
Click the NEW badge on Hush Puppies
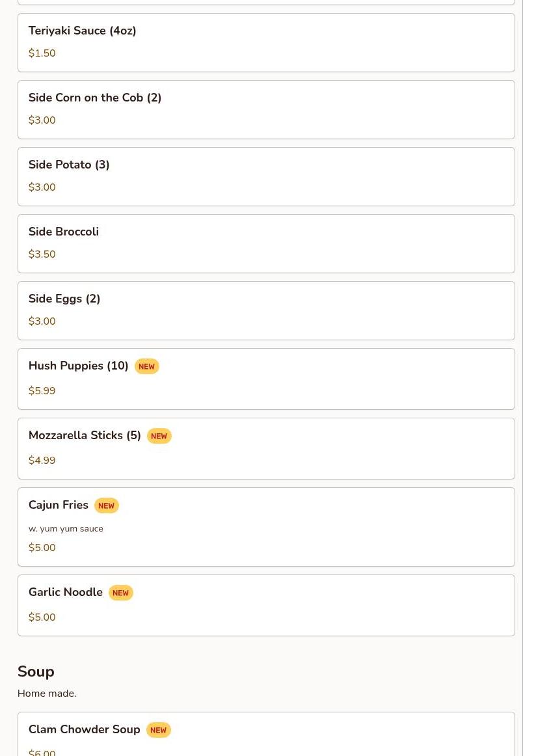[146, 367]
